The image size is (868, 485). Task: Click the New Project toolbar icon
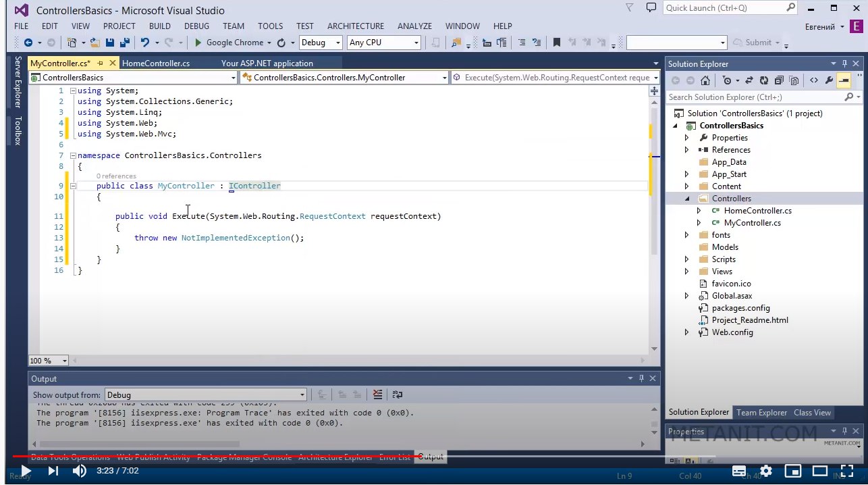click(x=72, y=43)
